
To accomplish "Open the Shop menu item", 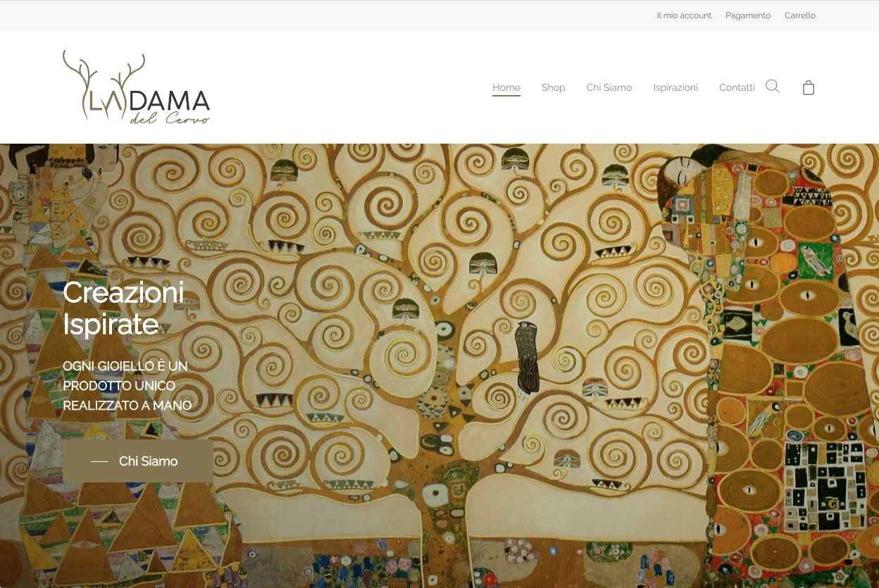I will [x=553, y=87].
